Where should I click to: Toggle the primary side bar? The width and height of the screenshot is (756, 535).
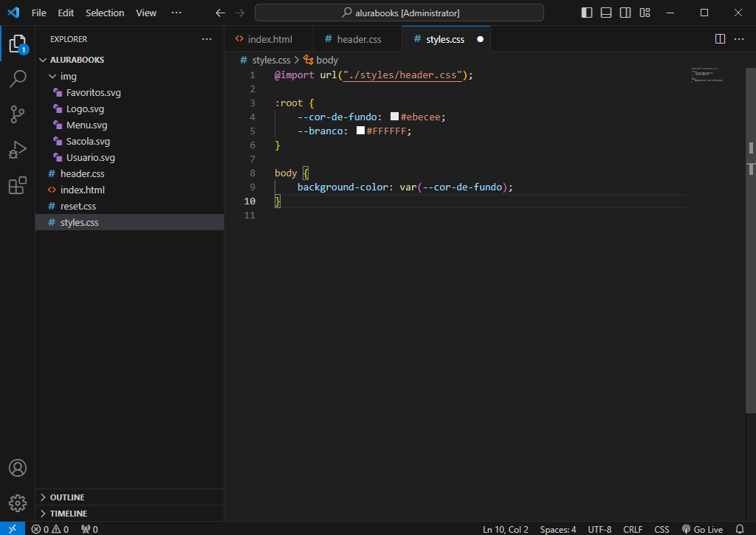(587, 13)
